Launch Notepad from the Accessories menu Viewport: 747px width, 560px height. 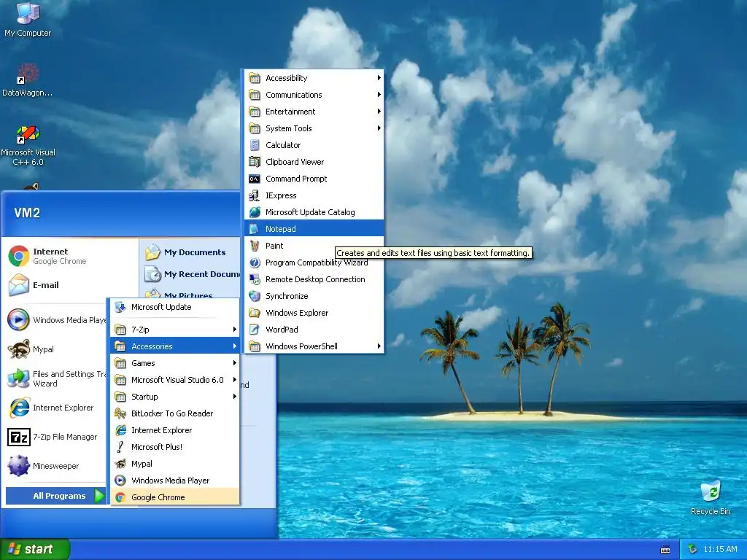pos(314,229)
